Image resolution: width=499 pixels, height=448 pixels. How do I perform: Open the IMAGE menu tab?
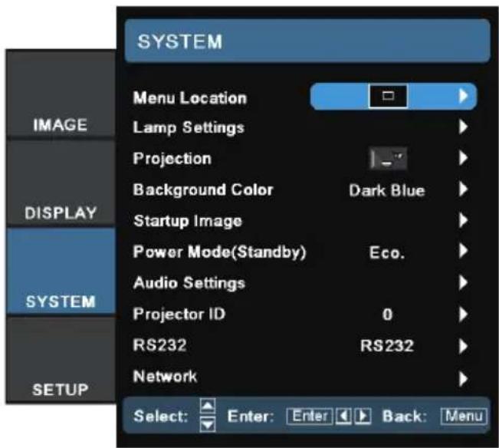[61, 94]
